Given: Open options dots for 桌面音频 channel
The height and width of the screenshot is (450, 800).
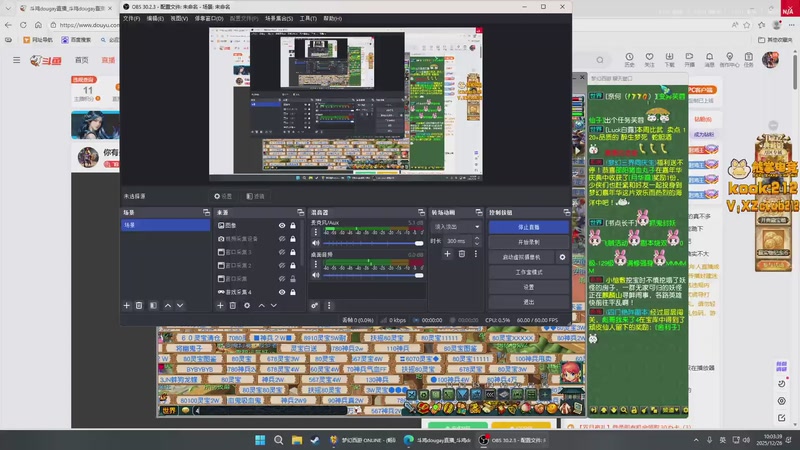Looking at the screenshot, I should 315,264.
